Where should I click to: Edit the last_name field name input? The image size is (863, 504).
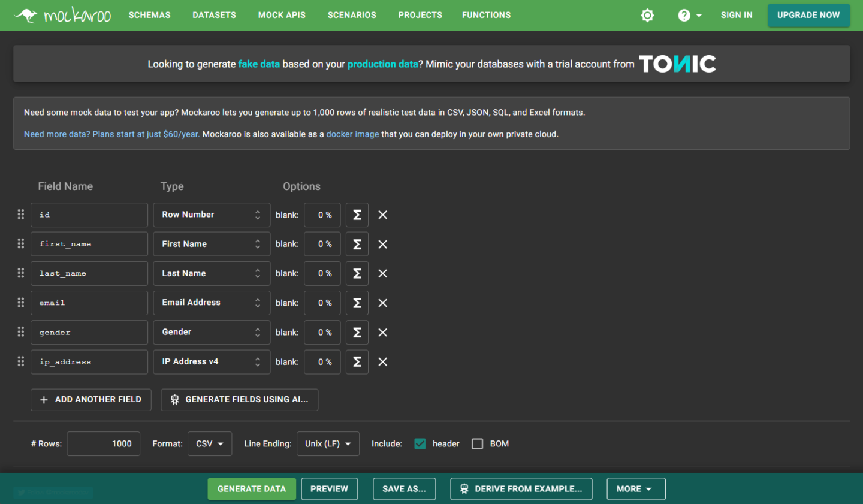89,273
